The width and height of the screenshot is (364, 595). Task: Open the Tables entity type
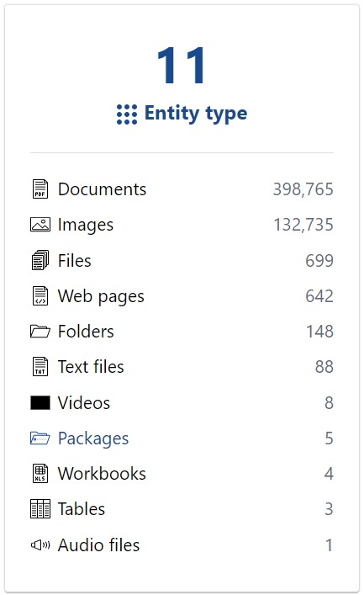[82, 509]
